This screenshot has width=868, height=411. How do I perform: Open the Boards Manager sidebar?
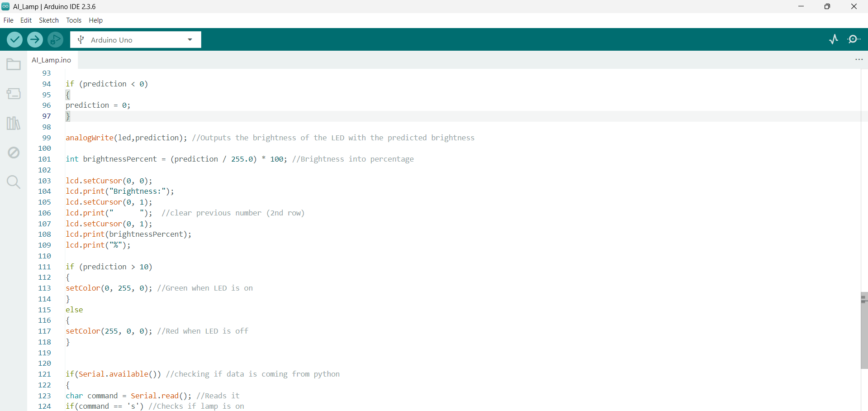point(14,94)
